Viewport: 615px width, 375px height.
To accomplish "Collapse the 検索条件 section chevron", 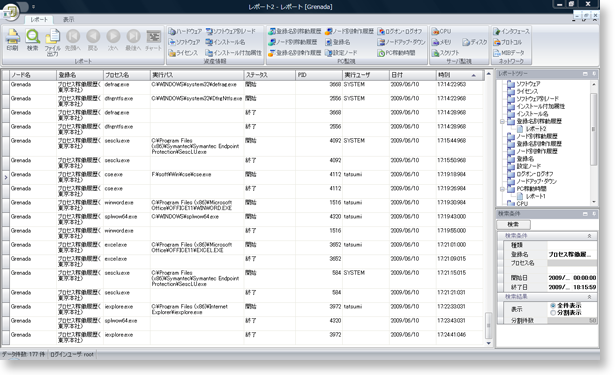I will [x=589, y=236].
